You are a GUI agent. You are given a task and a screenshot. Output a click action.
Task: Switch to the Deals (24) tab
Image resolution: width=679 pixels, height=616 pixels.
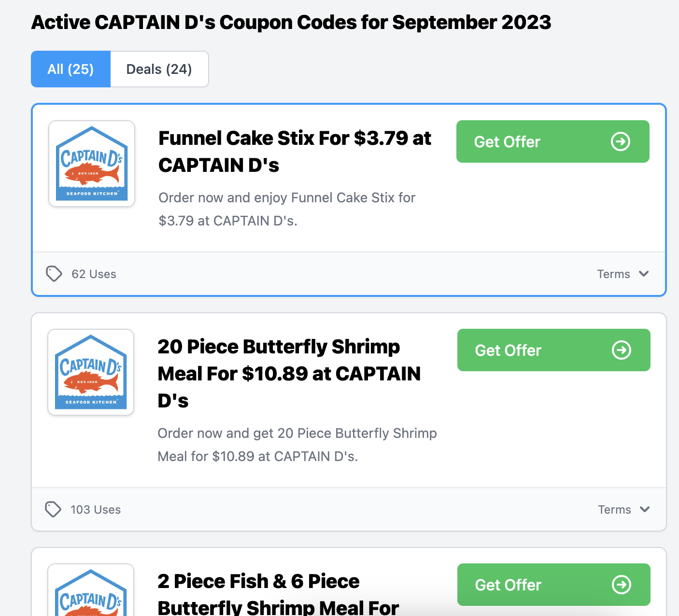click(159, 69)
